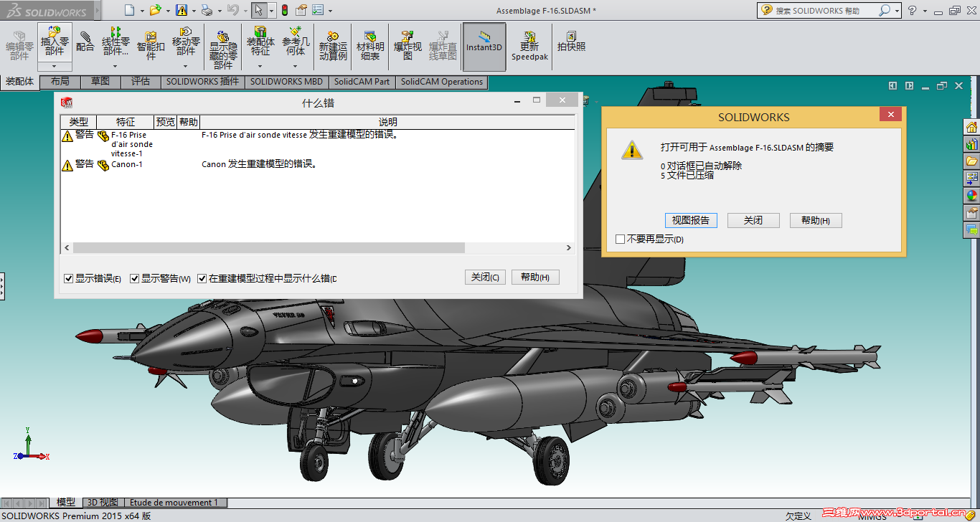Open the 装配体特征 (Assembly Features) tool
This screenshot has height=522, width=980.
[x=260, y=43]
